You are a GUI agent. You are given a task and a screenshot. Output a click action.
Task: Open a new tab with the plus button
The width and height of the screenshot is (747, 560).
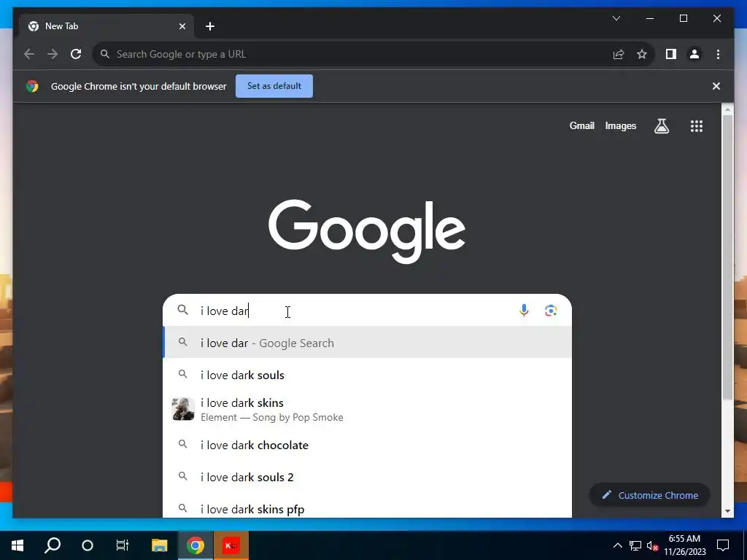(210, 26)
